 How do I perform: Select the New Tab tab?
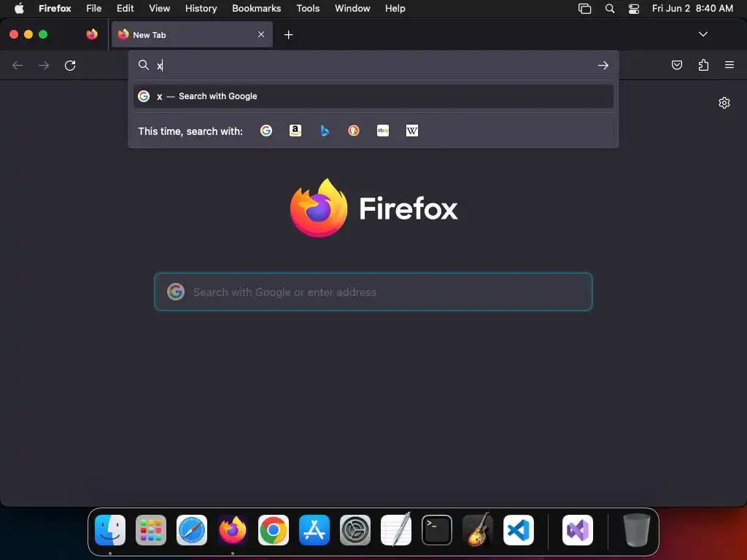point(192,34)
